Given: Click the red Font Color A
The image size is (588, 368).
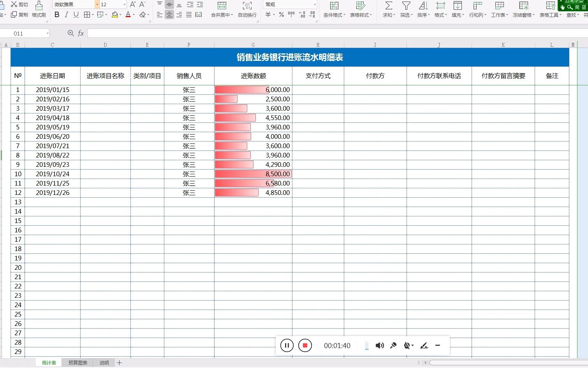Looking at the screenshot, I should tap(128, 14).
